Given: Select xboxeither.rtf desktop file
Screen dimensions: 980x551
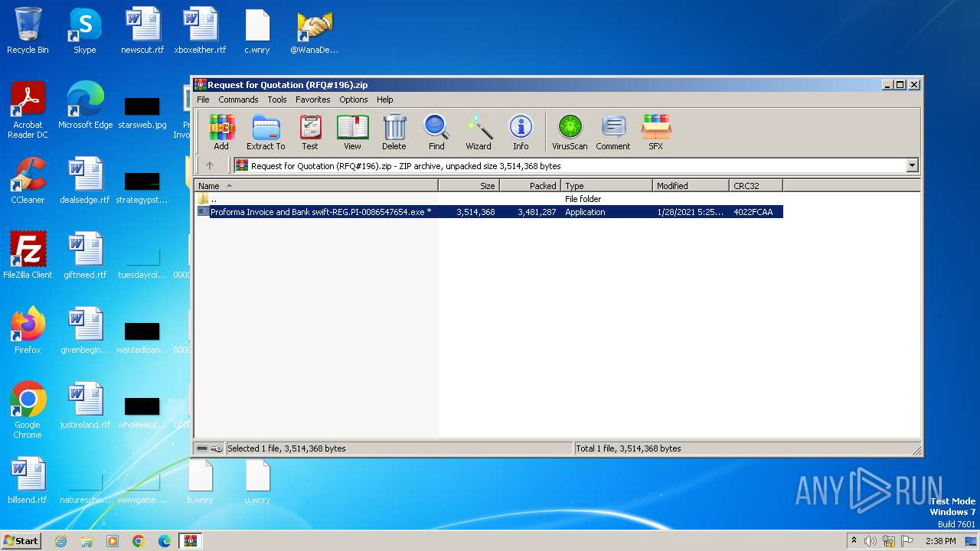Looking at the screenshot, I should (200, 31).
